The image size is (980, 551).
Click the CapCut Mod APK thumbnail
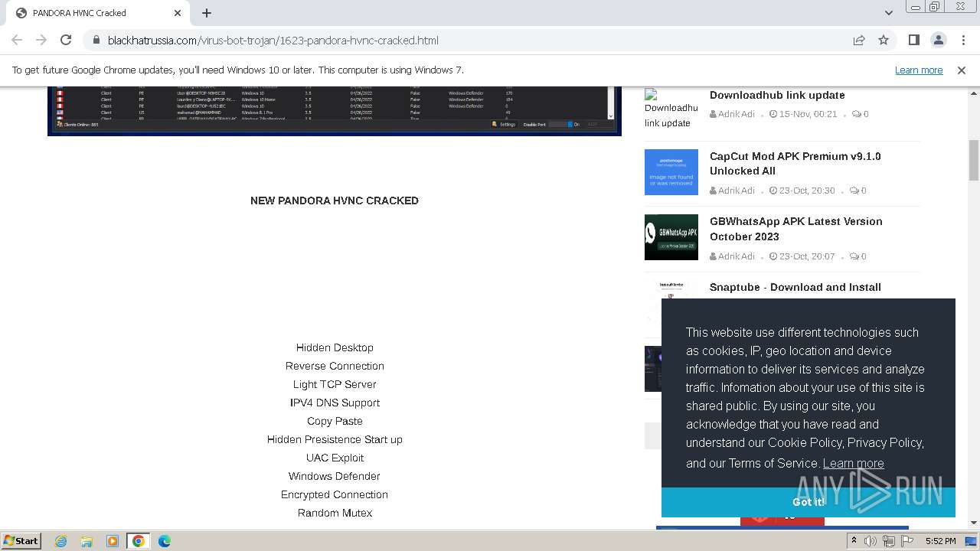671,172
